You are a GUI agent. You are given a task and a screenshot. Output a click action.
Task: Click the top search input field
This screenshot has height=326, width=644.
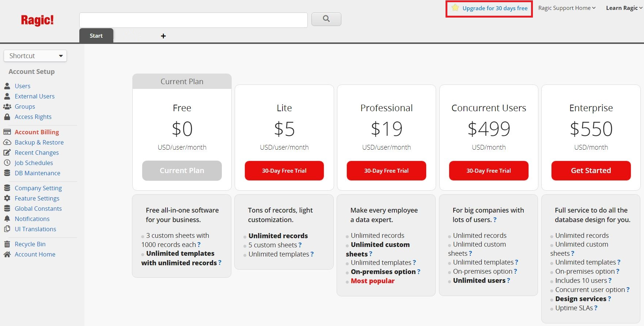pos(193,20)
